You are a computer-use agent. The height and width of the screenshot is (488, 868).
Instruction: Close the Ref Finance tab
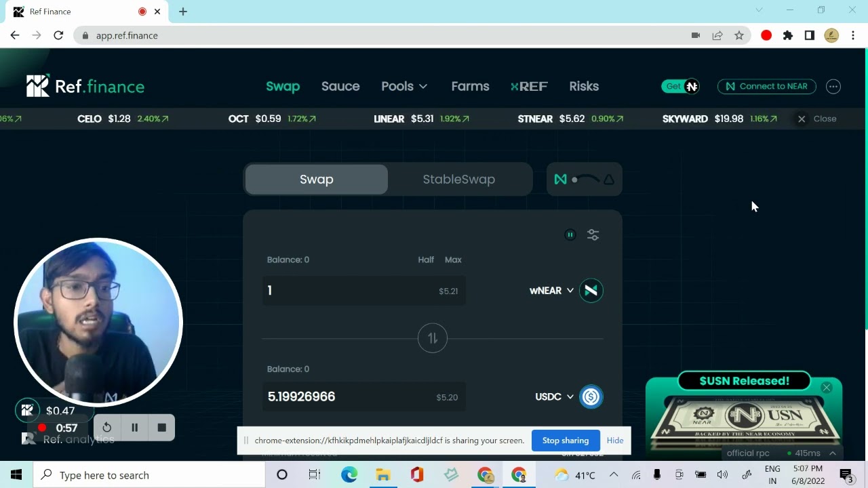point(158,12)
